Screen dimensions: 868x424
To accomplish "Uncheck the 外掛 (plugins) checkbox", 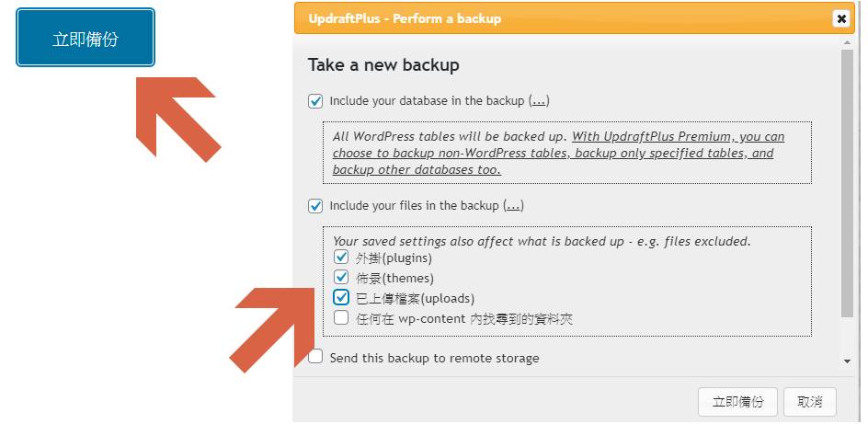I will click(x=341, y=258).
